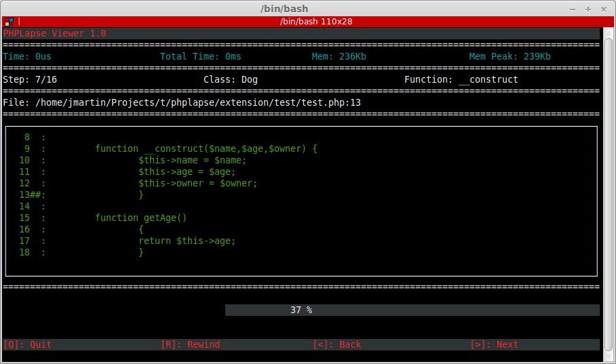Click the [<]: Back option

(336, 344)
